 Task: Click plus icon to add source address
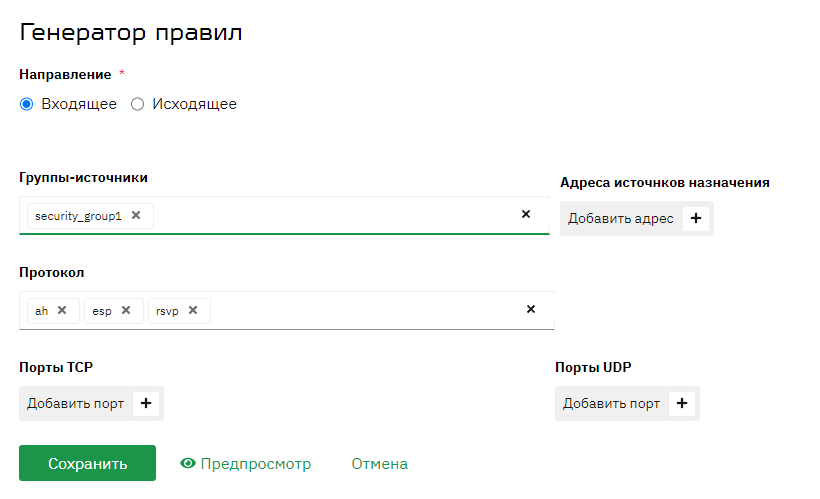(696, 218)
